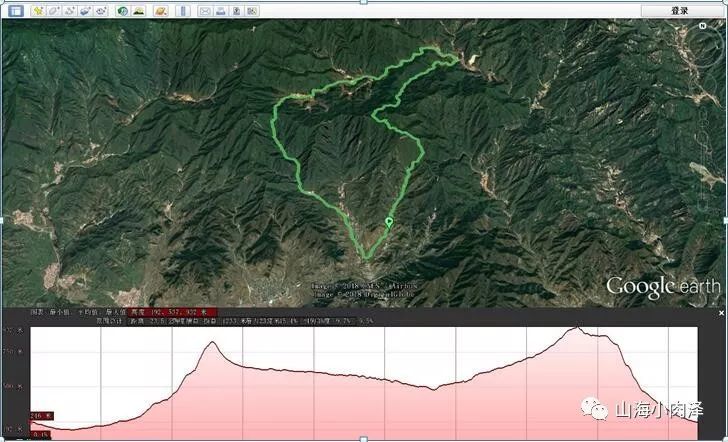This screenshot has height=442, width=728.
Task: Add a placemark with the pin icon
Action: [x=38, y=11]
